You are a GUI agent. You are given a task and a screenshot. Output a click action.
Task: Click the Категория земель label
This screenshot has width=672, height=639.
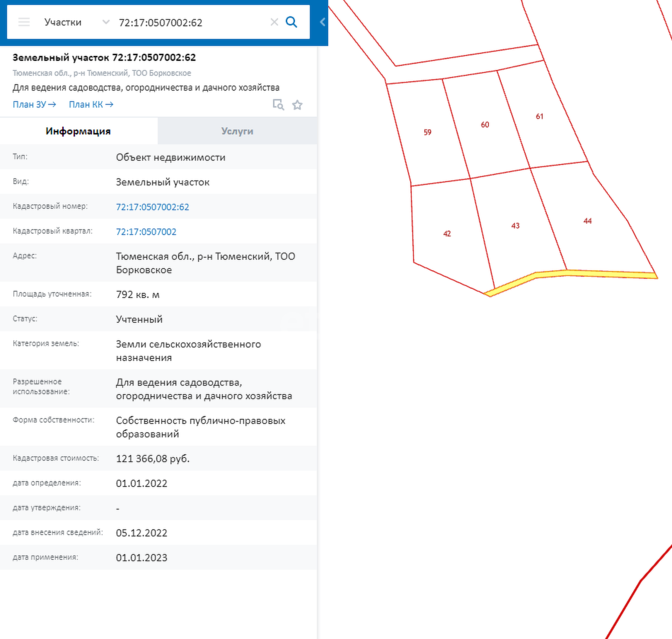click(x=46, y=343)
